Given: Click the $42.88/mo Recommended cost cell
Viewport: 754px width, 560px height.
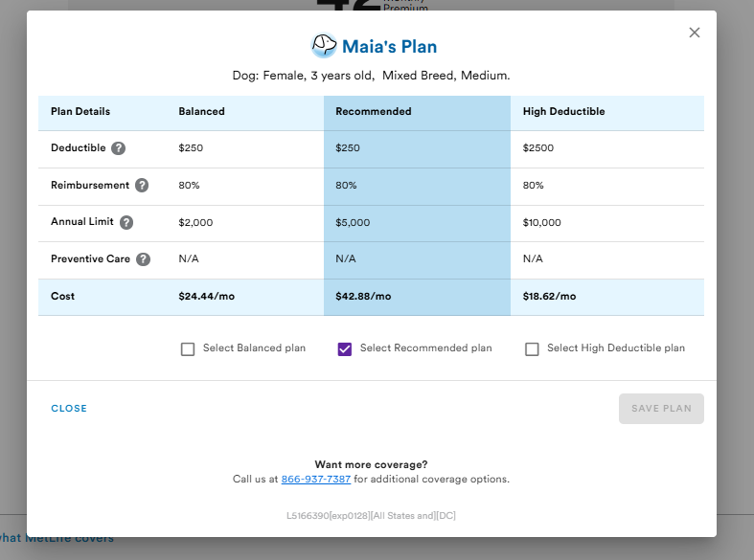Looking at the screenshot, I should [363, 297].
